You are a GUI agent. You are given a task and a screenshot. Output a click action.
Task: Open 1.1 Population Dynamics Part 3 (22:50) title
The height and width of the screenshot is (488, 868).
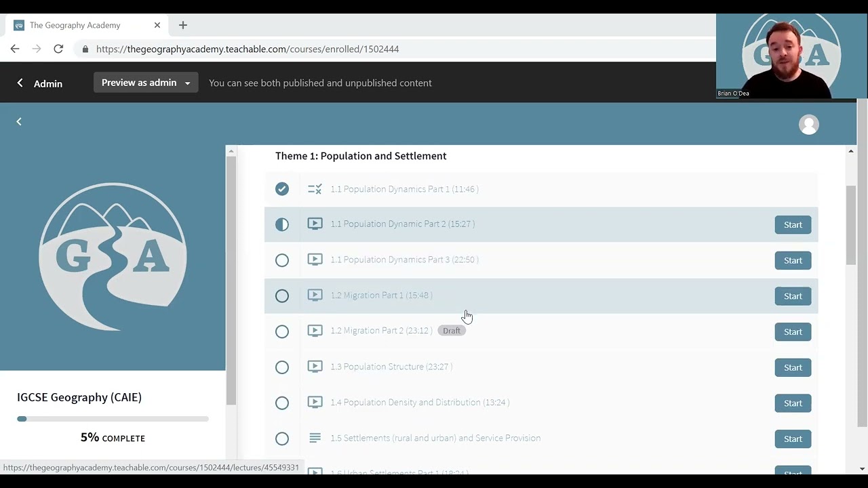[x=404, y=260]
